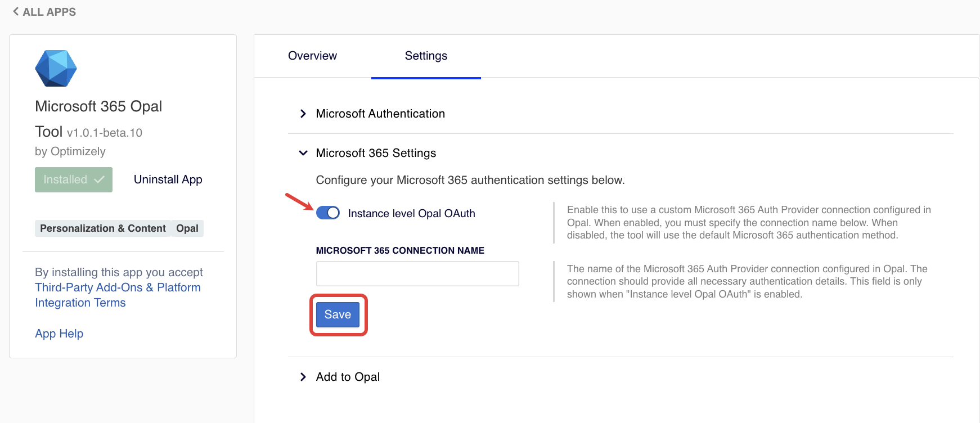Click the Microsoft Authentication section title
Image resolution: width=980 pixels, height=423 pixels.
click(380, 114)
